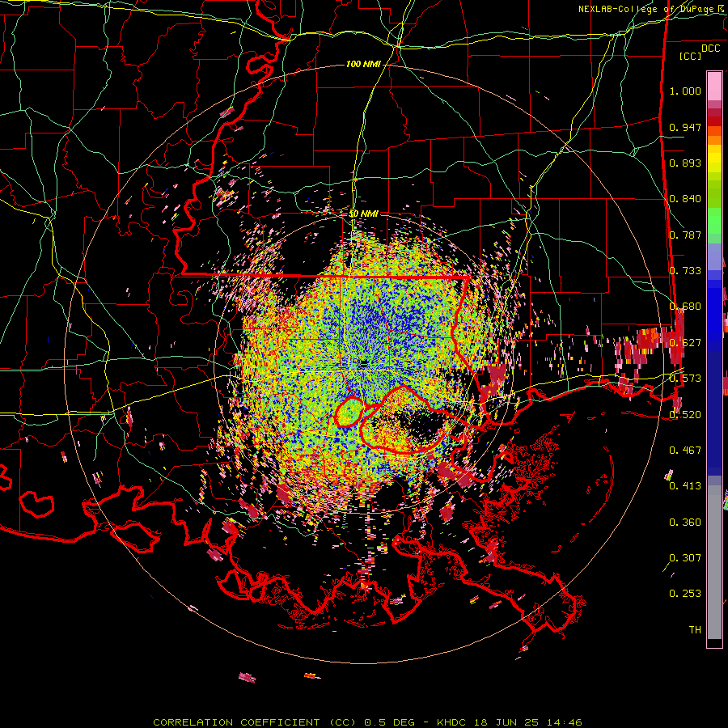Click the KHDC radar site marker at center
The width and height of the screenshot is (728, 728).
point(364,362)
